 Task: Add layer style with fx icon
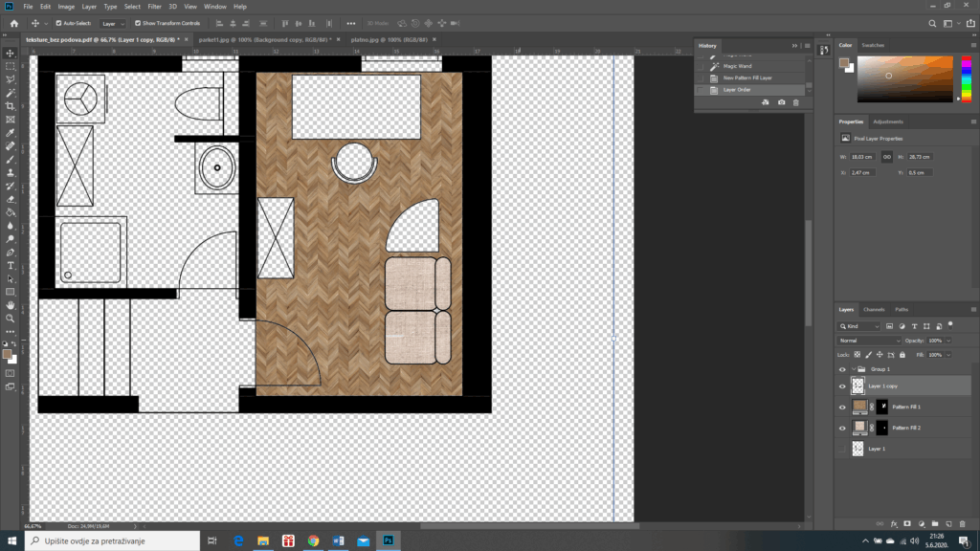click(893, 523)
